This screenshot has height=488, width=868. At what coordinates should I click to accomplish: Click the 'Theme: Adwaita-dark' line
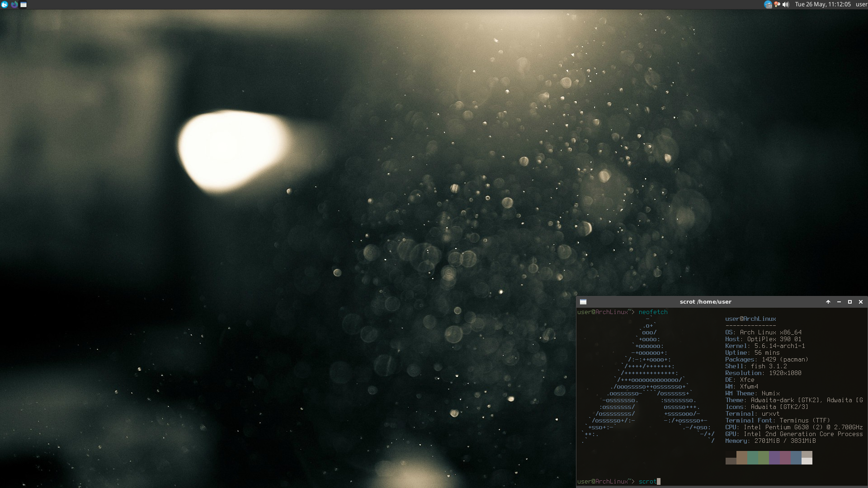coord(794,400)
